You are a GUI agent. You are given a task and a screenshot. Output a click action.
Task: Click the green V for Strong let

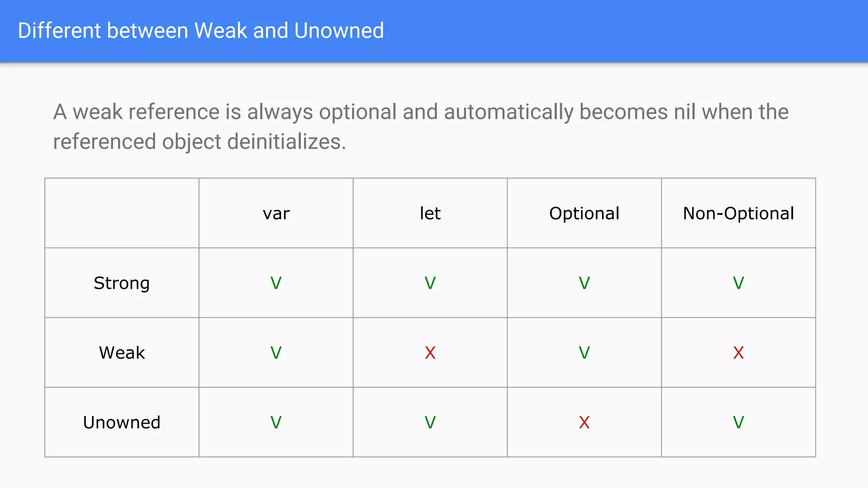click(x=430, y=283)
